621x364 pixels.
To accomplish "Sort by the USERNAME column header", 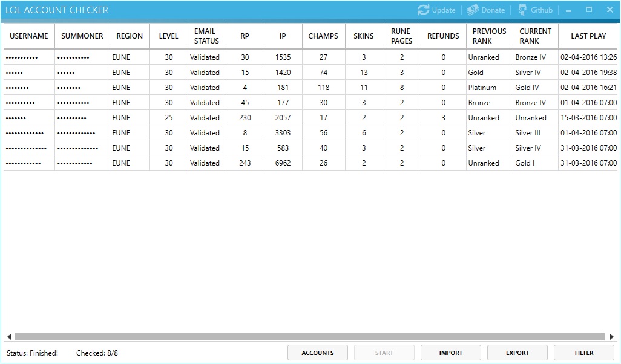I will (x=29, y=36).
